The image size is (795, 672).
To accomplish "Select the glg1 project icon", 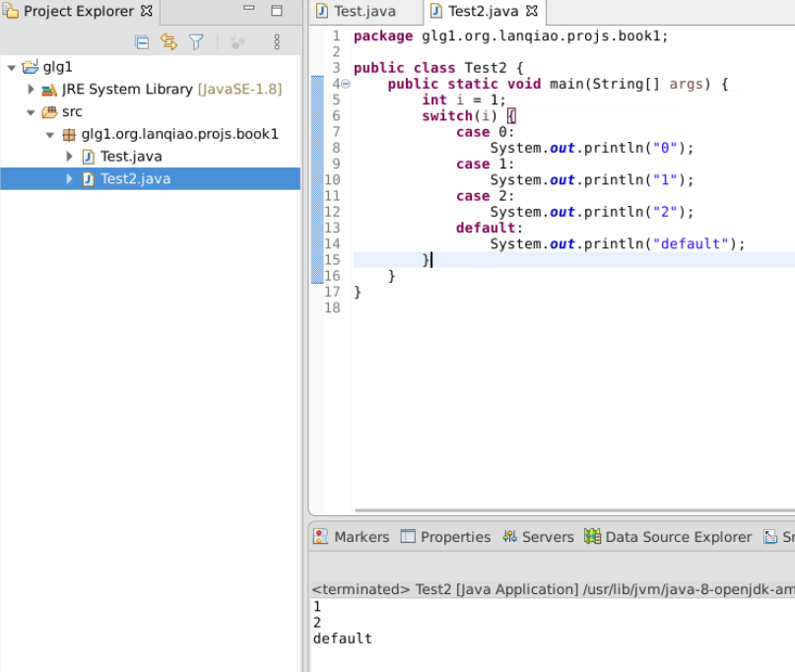I will coord(31,67).
